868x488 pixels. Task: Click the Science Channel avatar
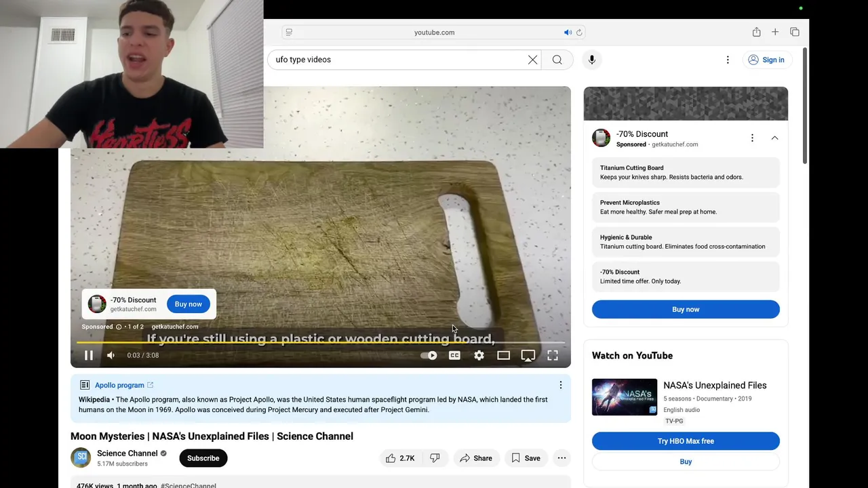pyautogui.click(x=81, y=457)
